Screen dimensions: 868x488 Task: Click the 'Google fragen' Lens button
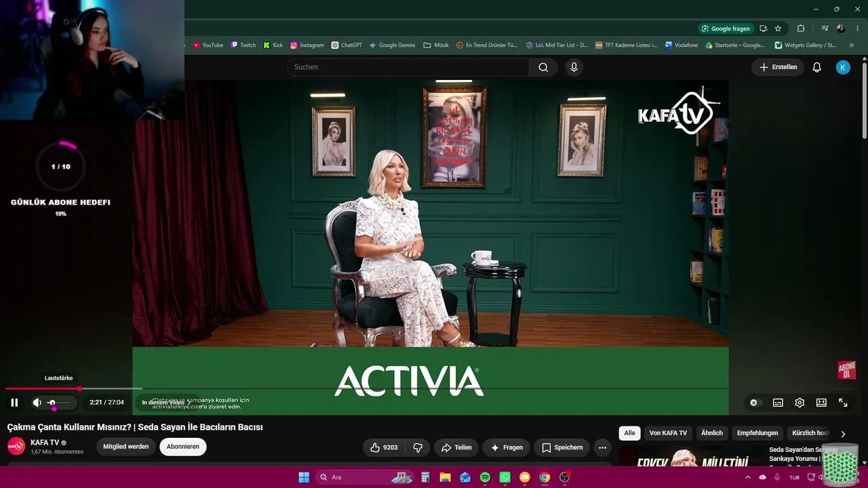pyautogui.click(x=726, y=28)
